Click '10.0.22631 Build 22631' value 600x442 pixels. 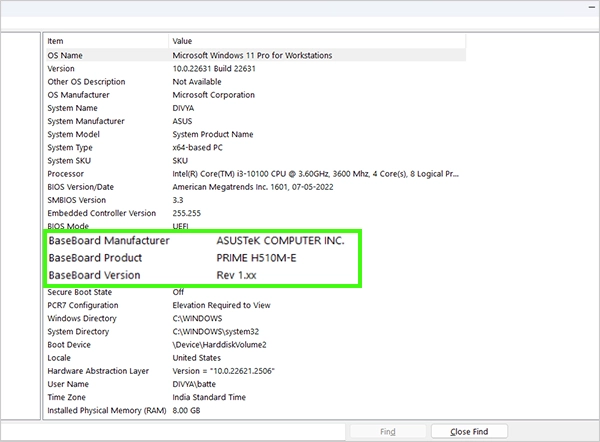pyautogui.click(x=214, y=69)
